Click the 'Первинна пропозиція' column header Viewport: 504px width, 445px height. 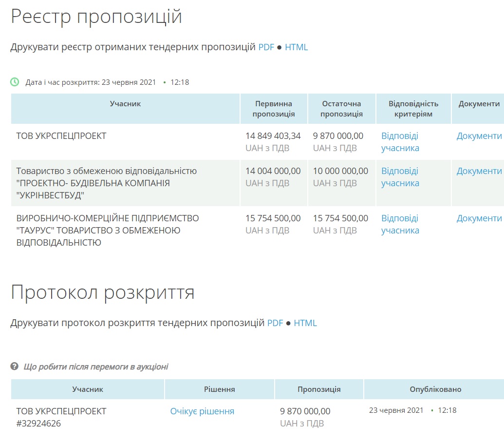[274, 109]
